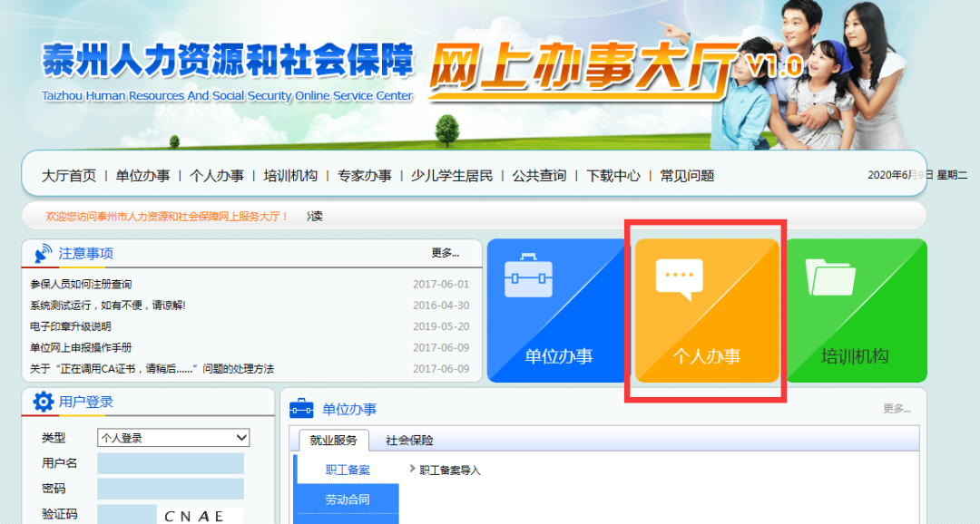Click the 密码 input field
The width and height of the screenshot is (980, 524).
(170, 489)
